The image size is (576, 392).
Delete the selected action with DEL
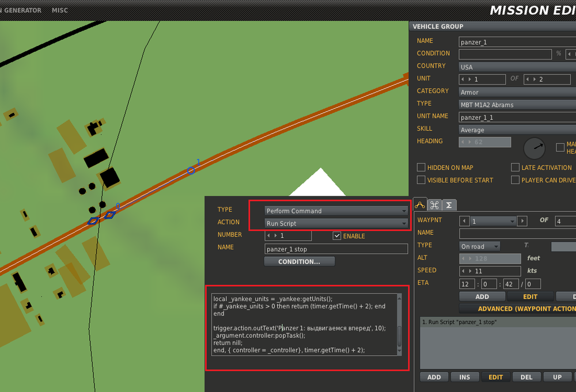[x=526, y=376]
